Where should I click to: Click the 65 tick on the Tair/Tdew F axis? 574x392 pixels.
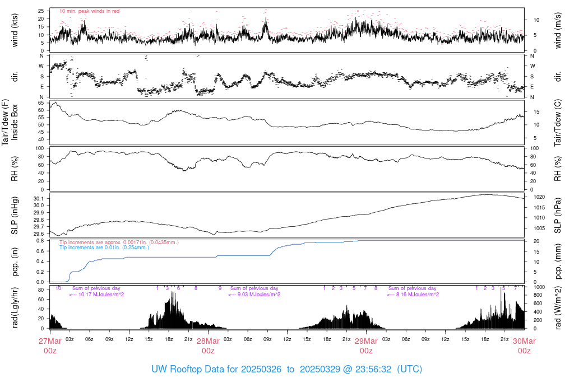pyautogui.click(x=41, y=103)
